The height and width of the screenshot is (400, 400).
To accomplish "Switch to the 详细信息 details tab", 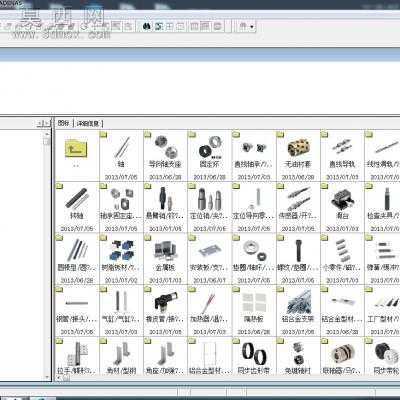I will [x=88, y=124].
